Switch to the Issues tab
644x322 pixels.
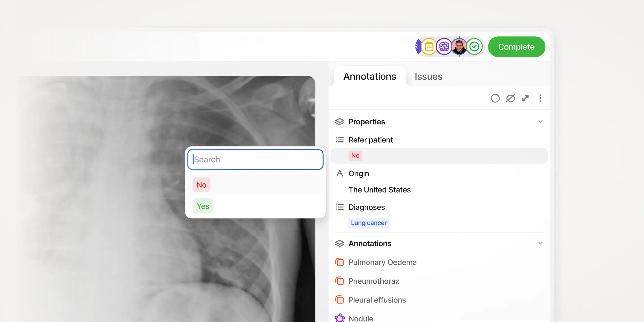coord(429,77)
